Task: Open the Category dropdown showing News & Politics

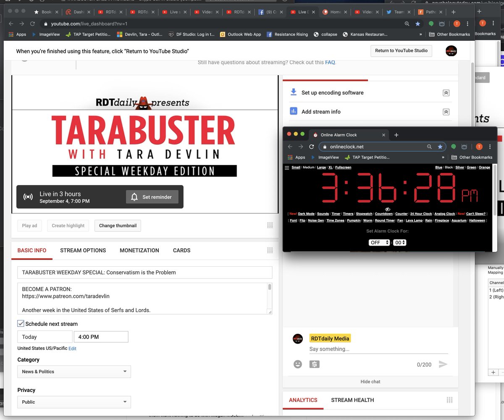Action: 74,372
